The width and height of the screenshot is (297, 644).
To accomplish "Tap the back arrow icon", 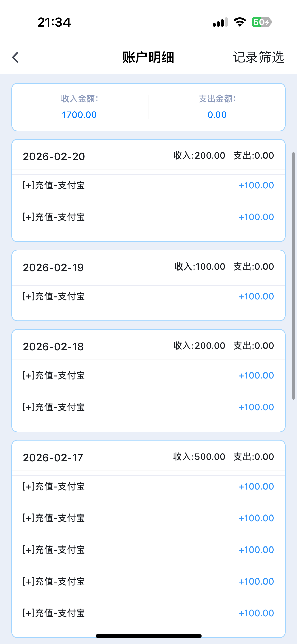I will (x=16, y=57).
